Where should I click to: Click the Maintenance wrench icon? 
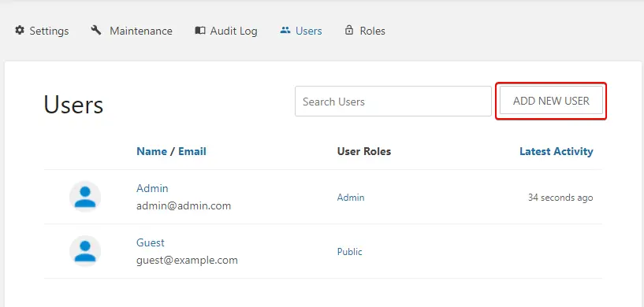[x=96, y=31]
